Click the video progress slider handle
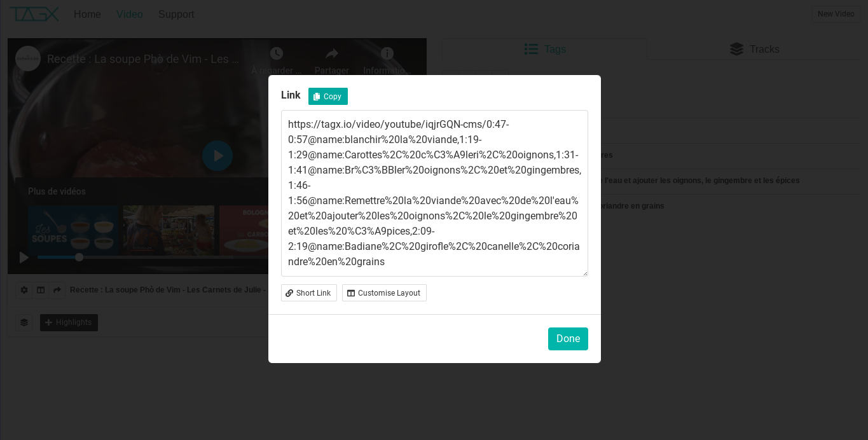Image resolution: width=868 pixels, height=440 pixels. coord(79,258)
